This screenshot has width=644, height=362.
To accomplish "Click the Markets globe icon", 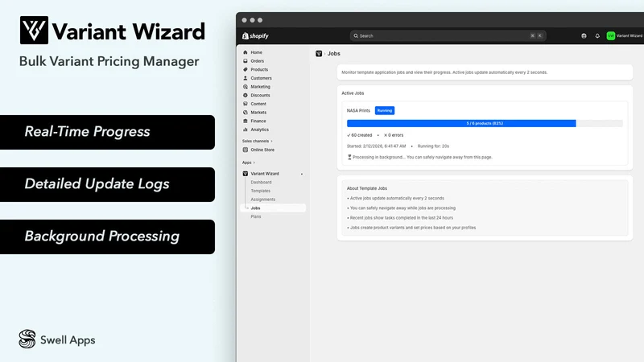I will [x=246, y=113].
